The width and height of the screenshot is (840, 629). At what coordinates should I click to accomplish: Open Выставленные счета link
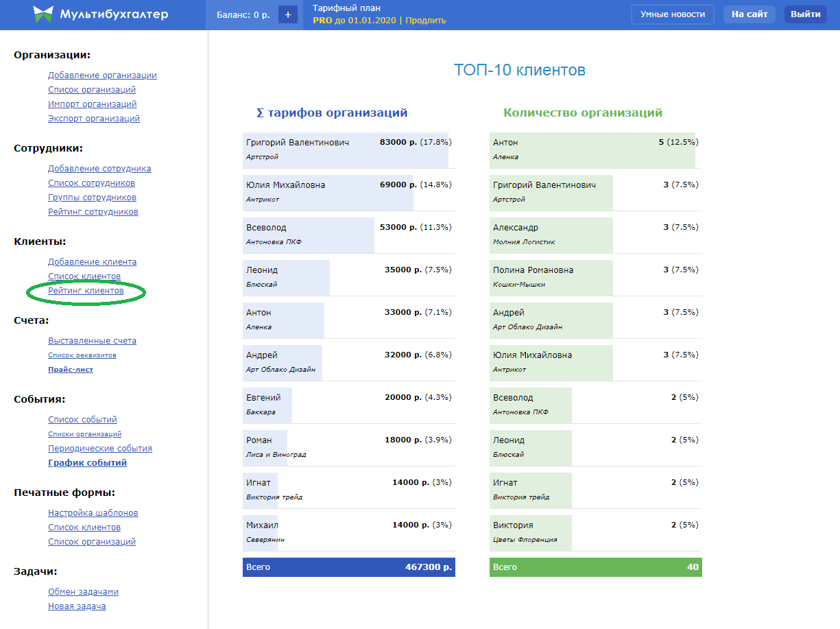coord(92,341)
